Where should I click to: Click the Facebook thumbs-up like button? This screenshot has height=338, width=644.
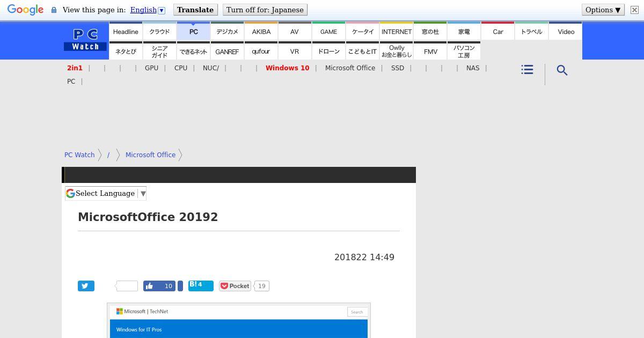[159, 286]
